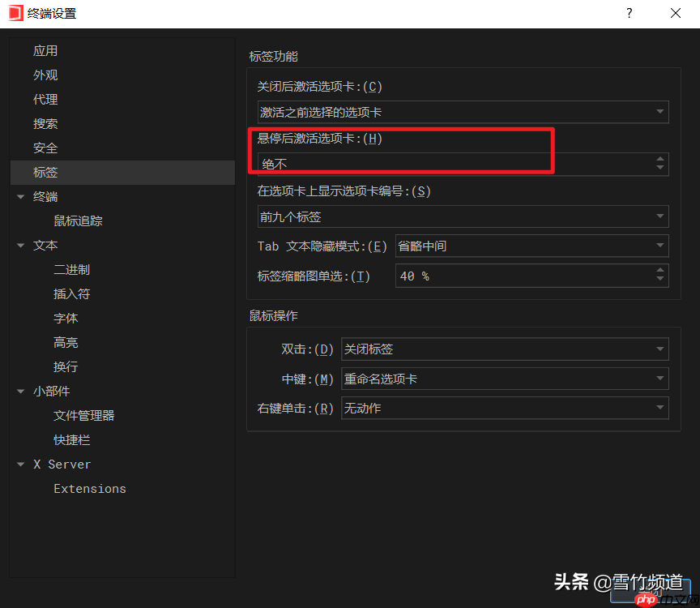Screen dimensions: 700x608
Task: Click the 关闭后激活选项卡:(C) label
Action: pos(320,86)
